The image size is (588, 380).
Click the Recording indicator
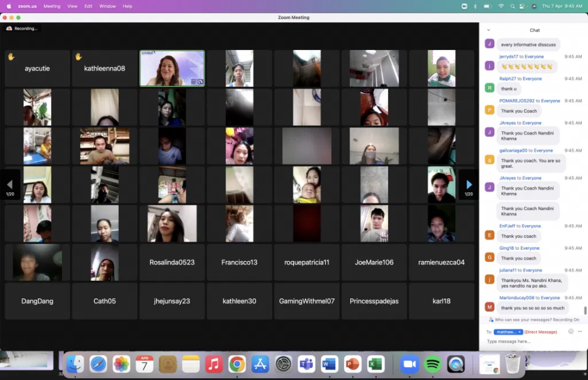(22, 28)
